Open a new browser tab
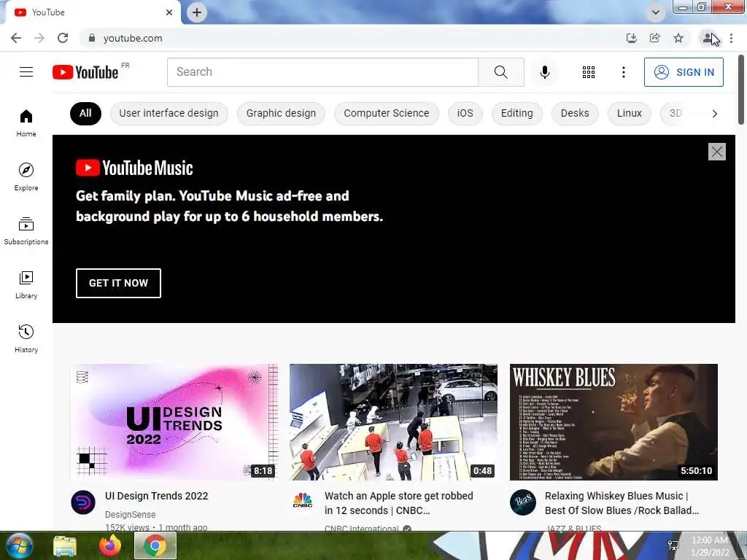 click(x=197, y=12)
